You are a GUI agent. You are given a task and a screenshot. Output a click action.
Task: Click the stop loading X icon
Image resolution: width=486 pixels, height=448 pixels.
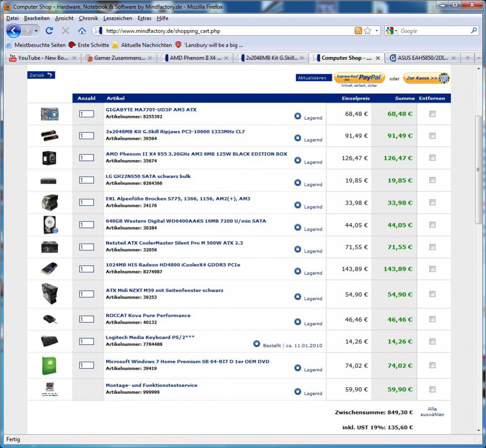65,31
